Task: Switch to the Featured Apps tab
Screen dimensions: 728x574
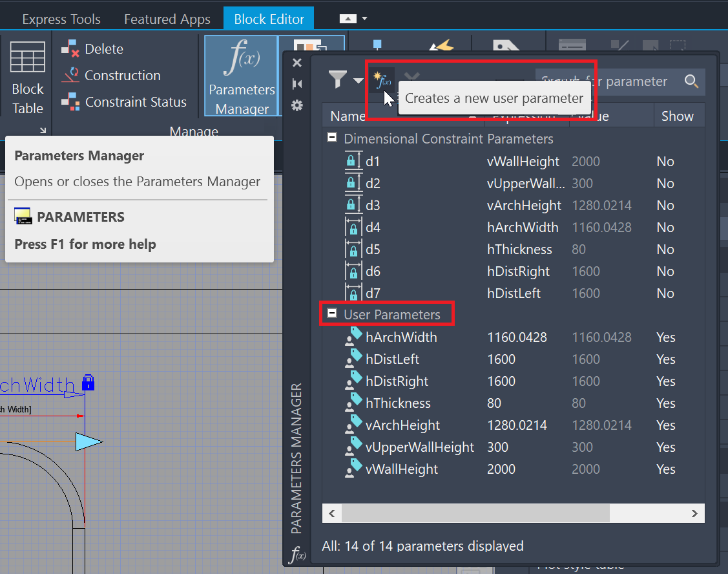Action: [167, 19]
